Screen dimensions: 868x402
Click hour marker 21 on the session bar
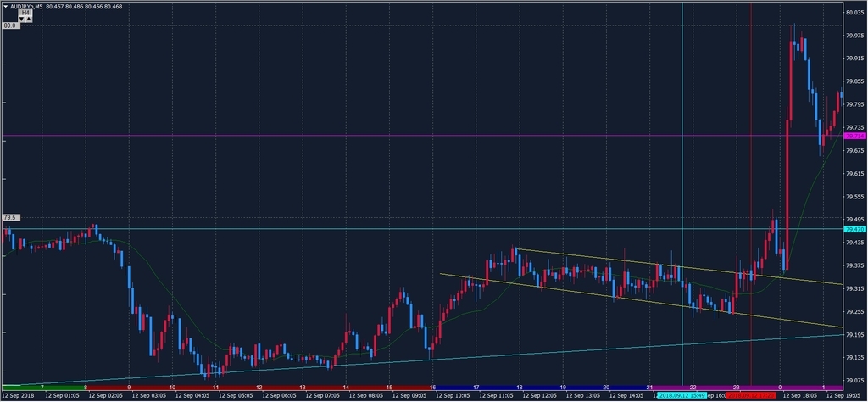click(648, 387)
